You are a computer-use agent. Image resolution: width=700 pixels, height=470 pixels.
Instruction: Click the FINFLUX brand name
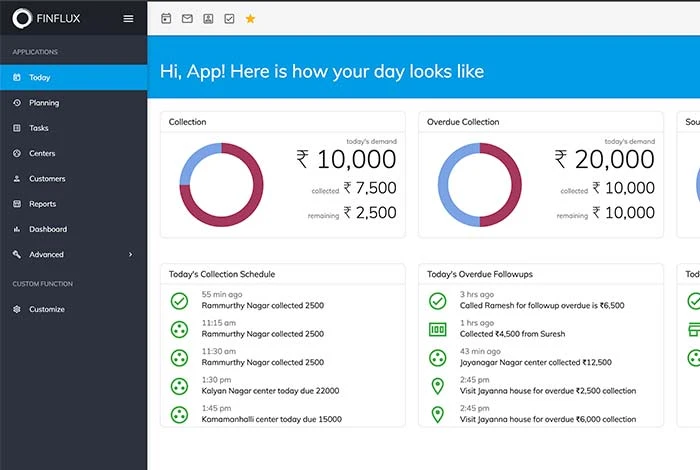[58, 18]
